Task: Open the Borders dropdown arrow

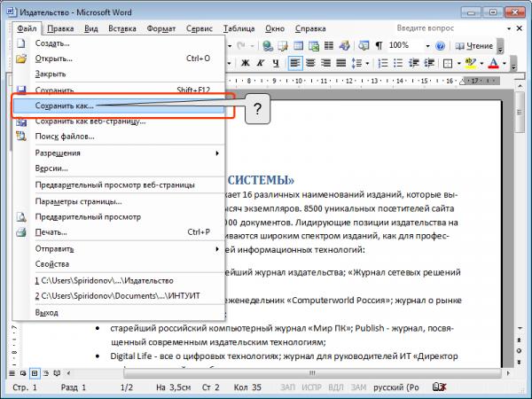Action: tap(458, 64)
